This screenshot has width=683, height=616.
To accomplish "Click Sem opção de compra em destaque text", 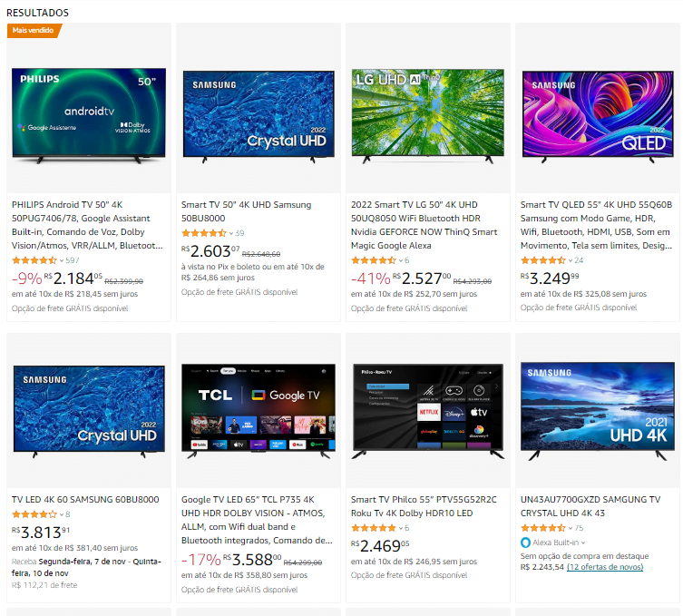I will pyautogui.click(x=584, y=556).
